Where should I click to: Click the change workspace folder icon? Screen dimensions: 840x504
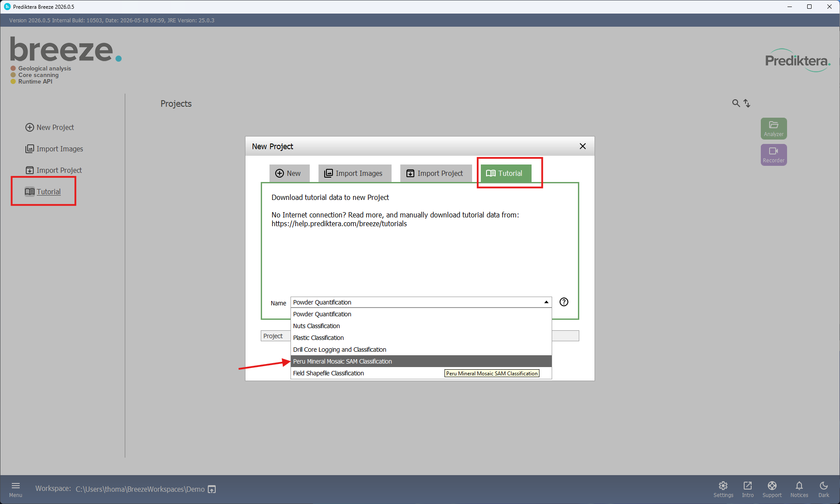coord(212,489)
